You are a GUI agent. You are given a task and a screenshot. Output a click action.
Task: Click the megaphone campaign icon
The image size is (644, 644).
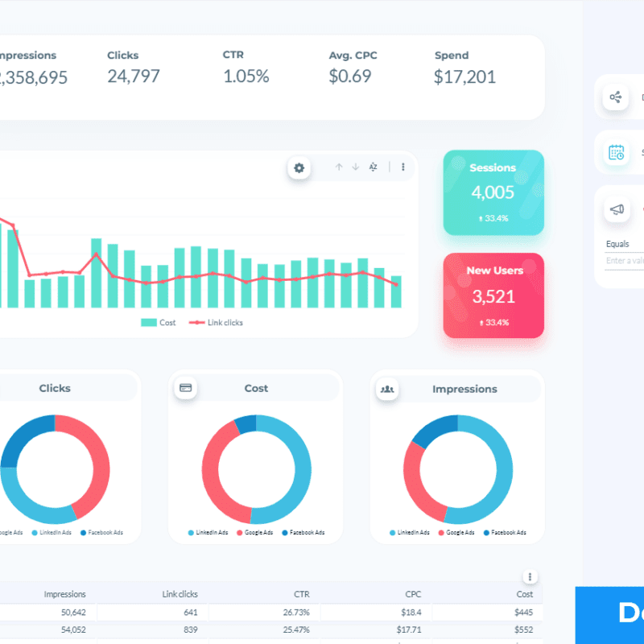coord(617,209)
